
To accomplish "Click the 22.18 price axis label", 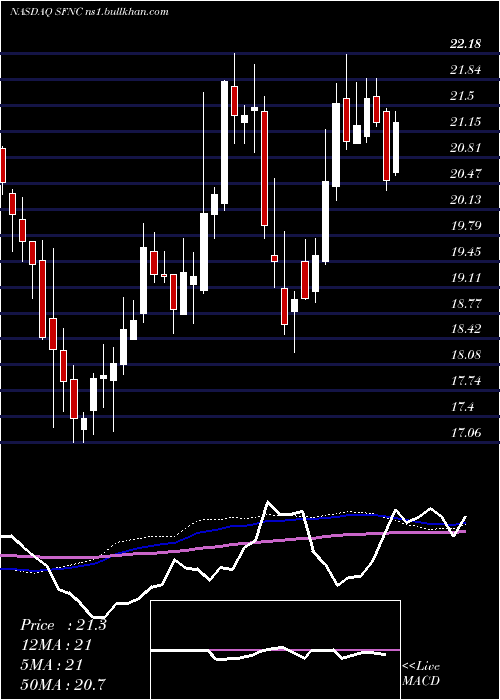I will pos(466,44).
